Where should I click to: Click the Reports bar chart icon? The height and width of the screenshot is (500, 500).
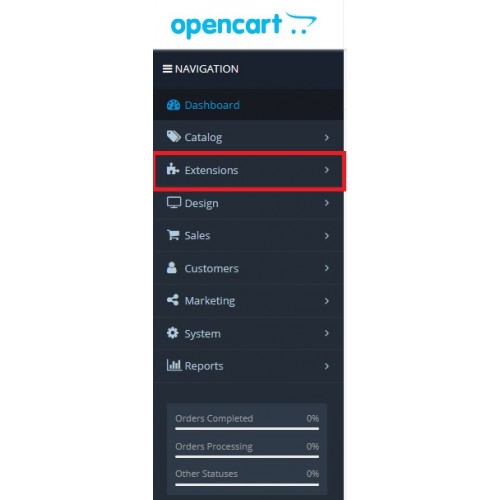tap(174, 365)
